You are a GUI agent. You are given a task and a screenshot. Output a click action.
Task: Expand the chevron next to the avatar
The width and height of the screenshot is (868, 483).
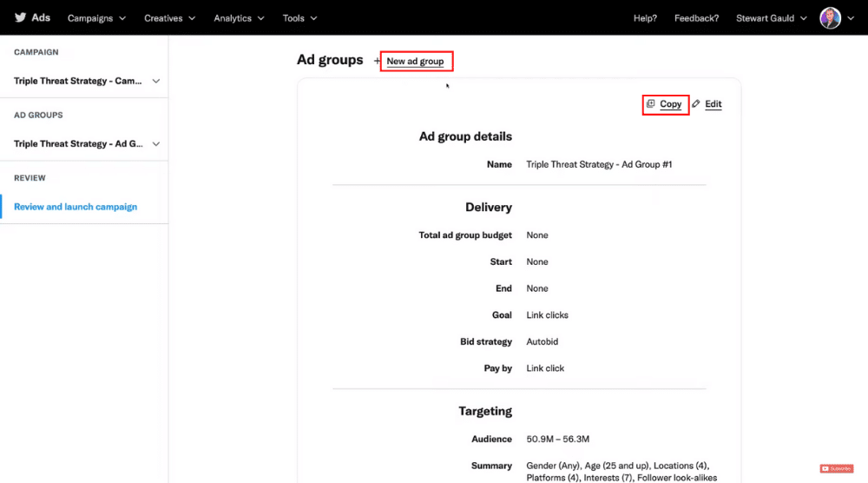coord(851,18)
